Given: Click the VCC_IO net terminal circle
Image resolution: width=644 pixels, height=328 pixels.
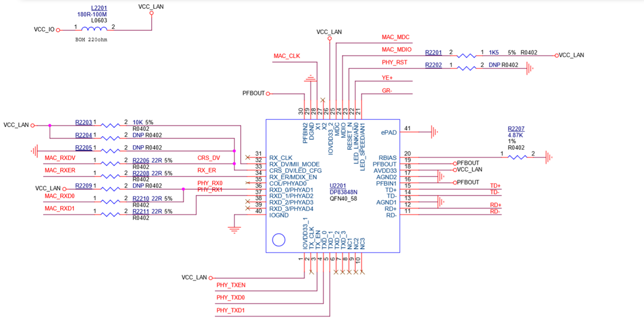Looking at the screenshot, I should point(59,30).
